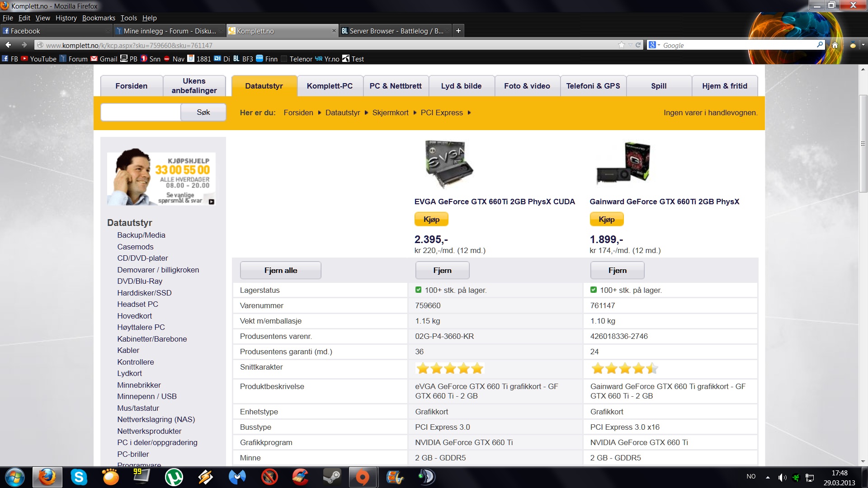Open Origin from the taskbar
Screen dimensions: 868x488
[363, 477]
